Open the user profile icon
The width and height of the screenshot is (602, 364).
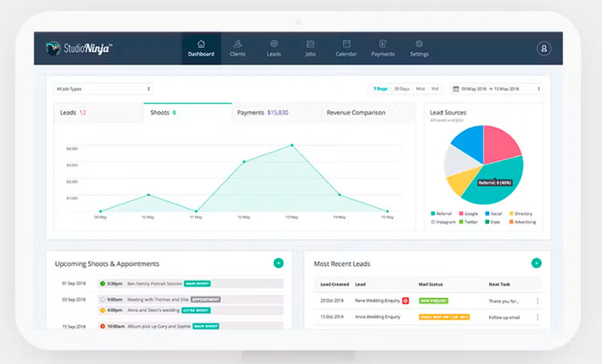click(543, 48)
